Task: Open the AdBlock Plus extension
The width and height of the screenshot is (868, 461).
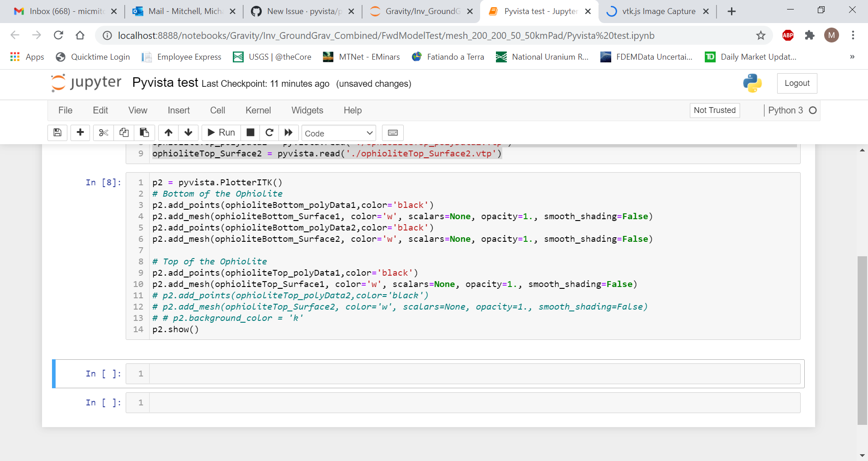Action: (788, 35)
